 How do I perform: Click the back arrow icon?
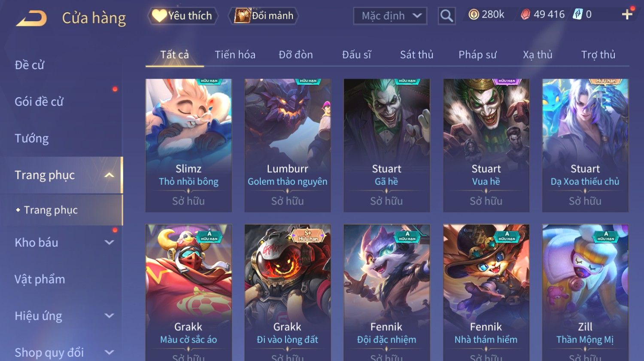point(31,18)
